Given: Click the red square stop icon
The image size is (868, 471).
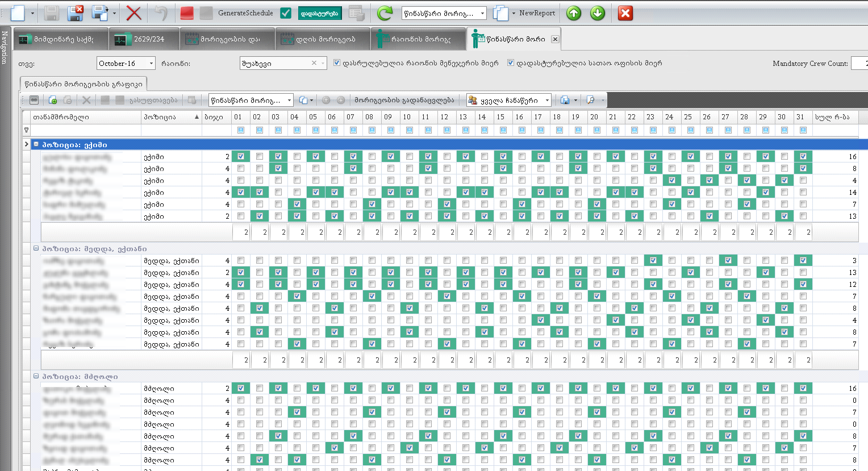Looking at the screenshot, I should click(x=187, y=13).
